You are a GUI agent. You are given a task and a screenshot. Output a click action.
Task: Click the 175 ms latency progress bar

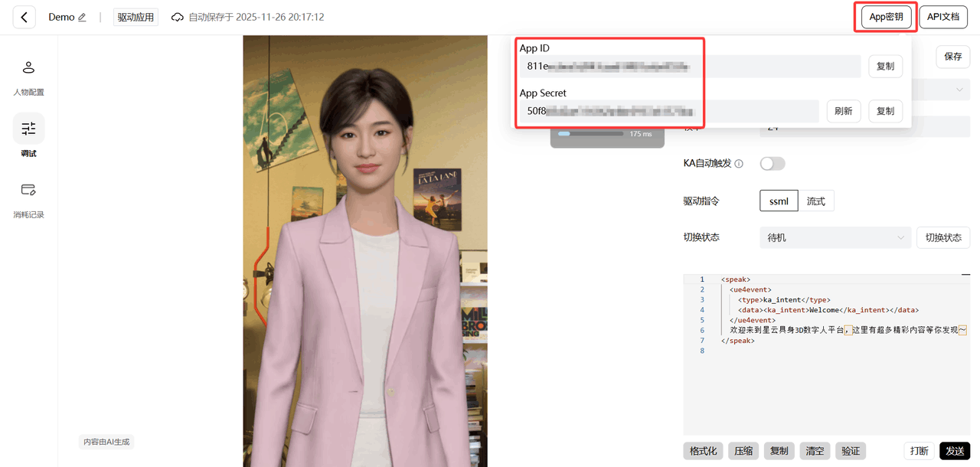pos(590,133)
